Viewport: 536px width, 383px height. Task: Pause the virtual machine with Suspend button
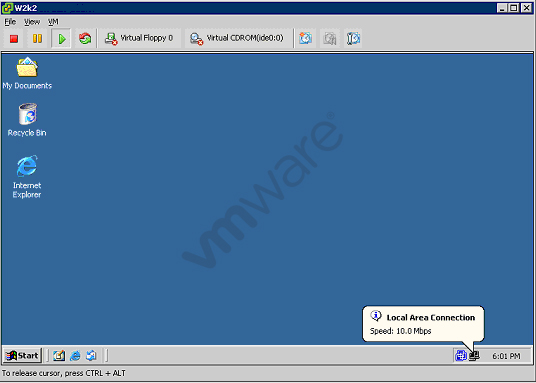(x=37, y=39)
